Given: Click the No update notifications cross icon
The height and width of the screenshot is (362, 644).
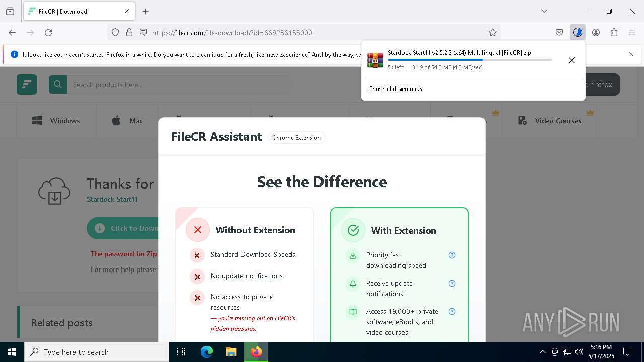Looking at the screenshot, I should point(197,277).
